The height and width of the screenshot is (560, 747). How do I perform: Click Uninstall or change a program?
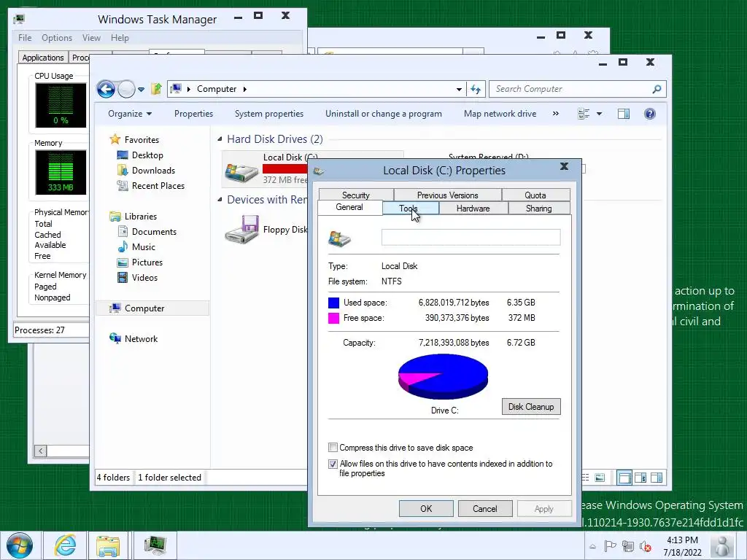coord(384,114)
